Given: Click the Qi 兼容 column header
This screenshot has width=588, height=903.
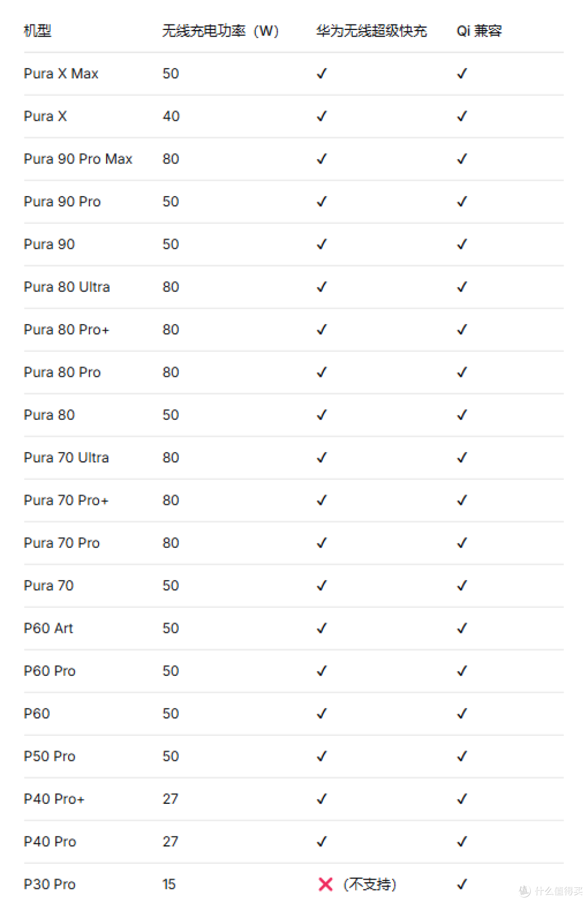Looking at the screenshot, I should coord(479,30).
